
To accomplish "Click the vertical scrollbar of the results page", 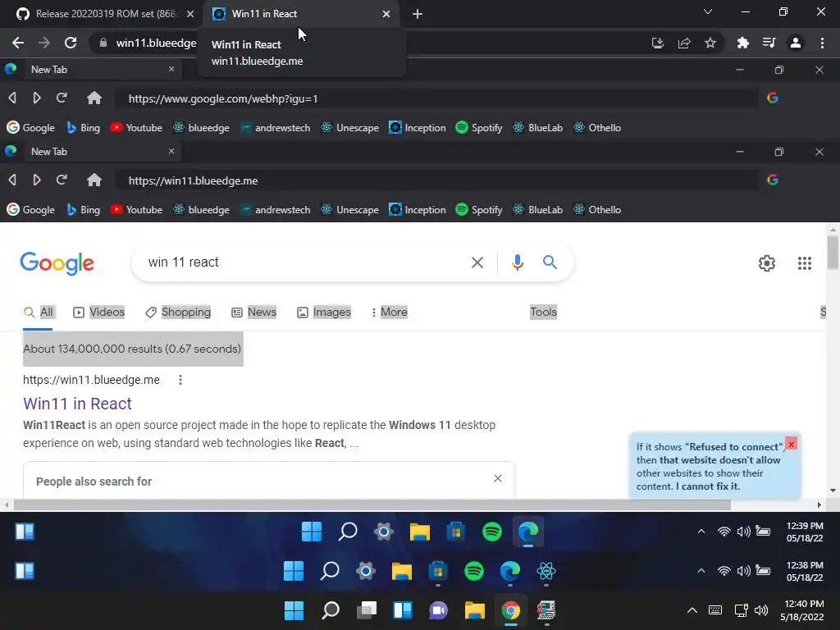I will click(x=833, y=252).
